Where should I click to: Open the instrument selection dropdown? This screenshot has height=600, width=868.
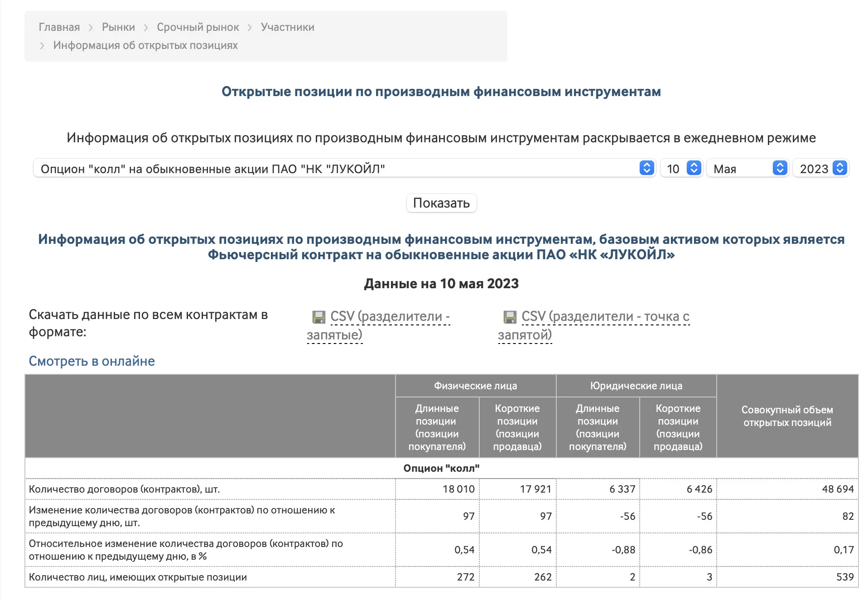[x=344, y=169]
